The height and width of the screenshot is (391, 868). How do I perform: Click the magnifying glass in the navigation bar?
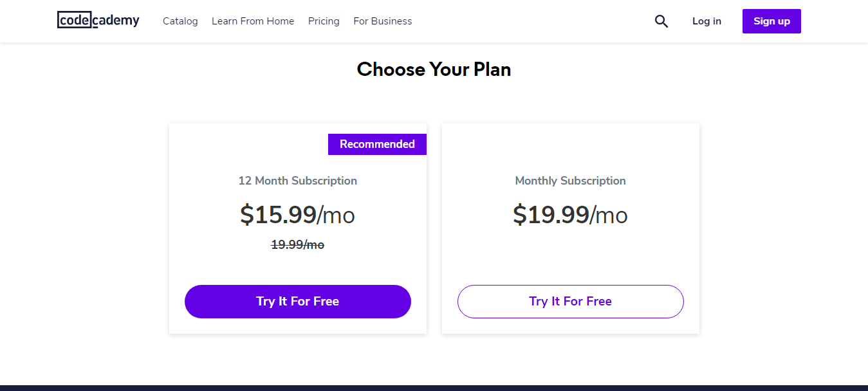coord(661,21)
